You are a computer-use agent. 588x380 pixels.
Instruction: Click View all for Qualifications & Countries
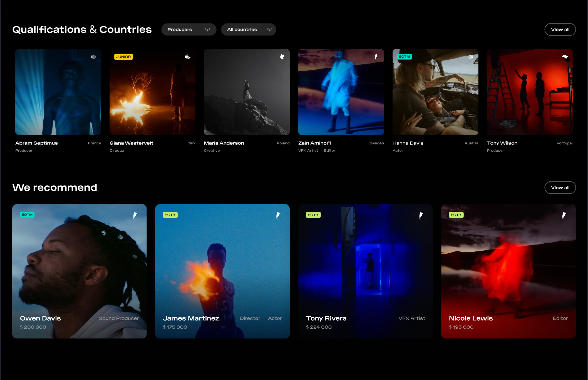point(560,29)
